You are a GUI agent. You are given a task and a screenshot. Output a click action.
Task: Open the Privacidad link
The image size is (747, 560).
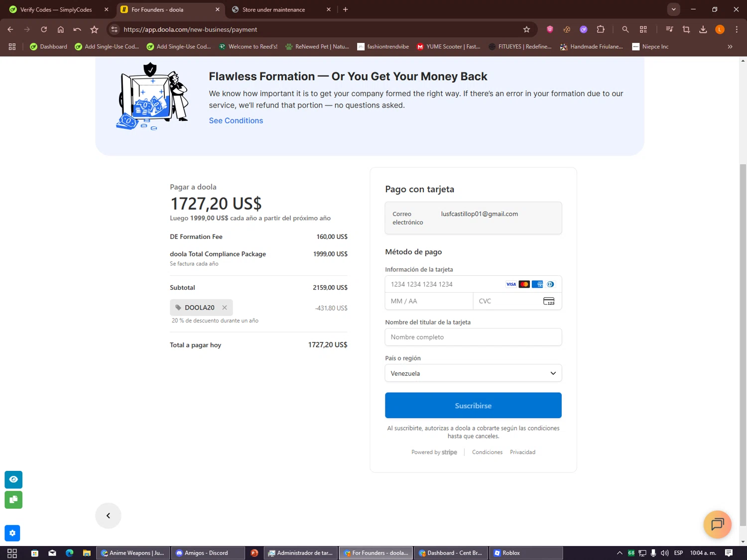click(522, 452)
